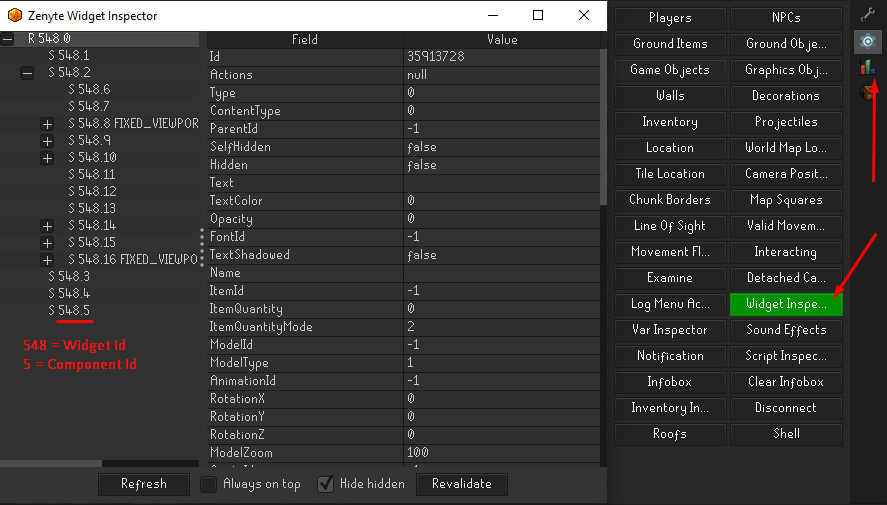Collapse the R 548.0 root node
Image resolution: width=887 pixels, height=505 pixels.
7,39
